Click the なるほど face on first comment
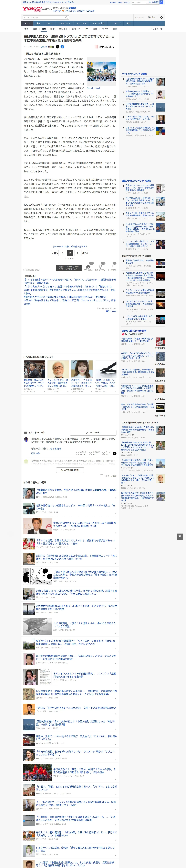Image resolution: width=186 pixels, height=868 pixels. 94,454
